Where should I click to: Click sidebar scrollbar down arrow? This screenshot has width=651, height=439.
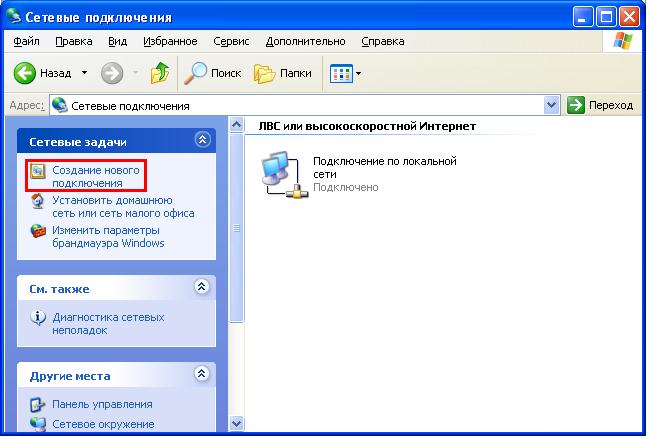(x=236, y=424)
